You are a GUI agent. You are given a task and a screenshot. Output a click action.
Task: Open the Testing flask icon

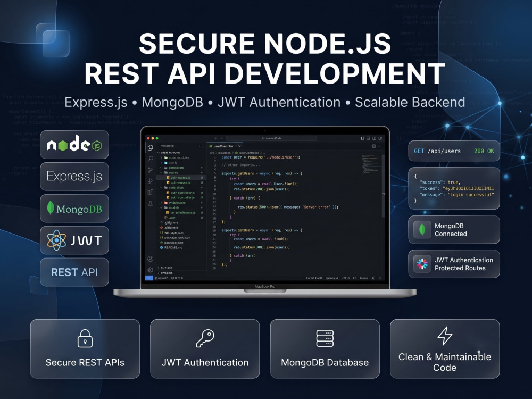click(151, 204)
